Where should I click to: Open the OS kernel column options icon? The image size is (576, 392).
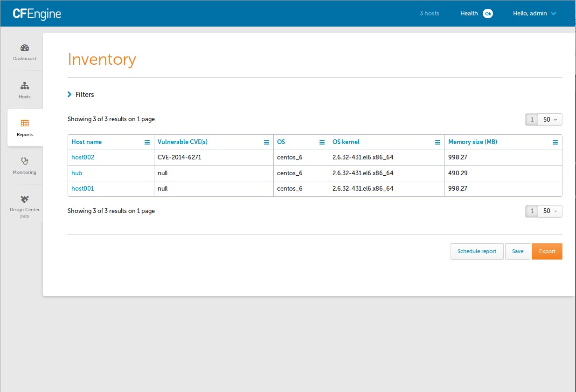tap(437, 142)
